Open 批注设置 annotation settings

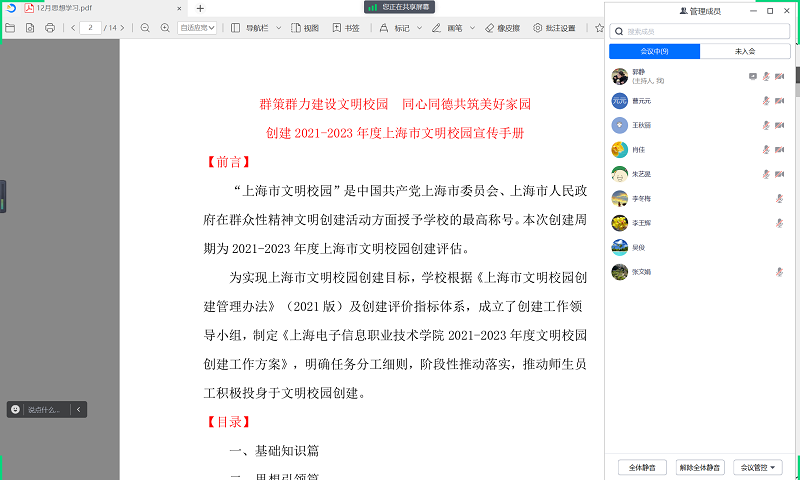(554, 28)
